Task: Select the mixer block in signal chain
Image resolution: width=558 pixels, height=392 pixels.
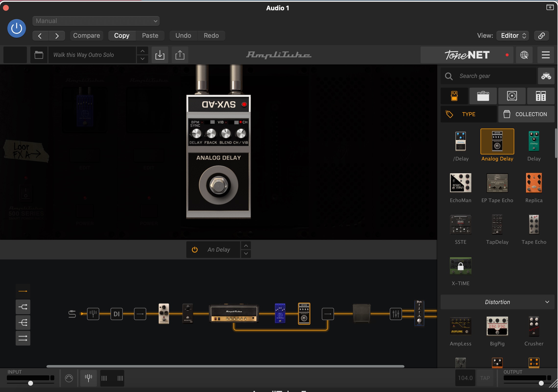Action: pos(396,314)
